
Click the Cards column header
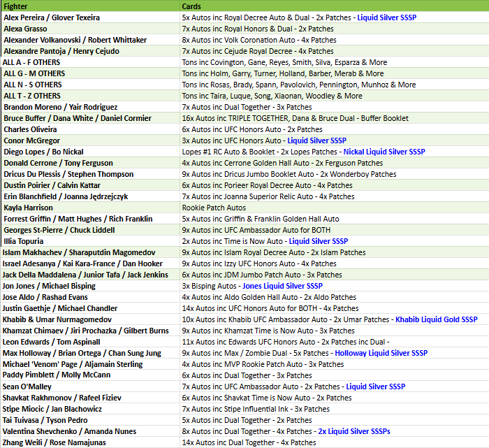click(x=191, y=6)
